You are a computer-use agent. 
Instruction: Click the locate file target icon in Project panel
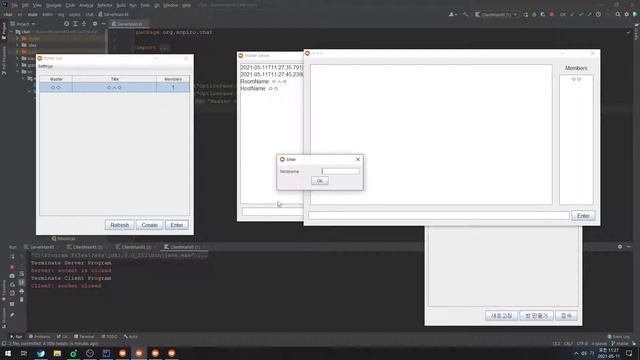tap(67, 24)
